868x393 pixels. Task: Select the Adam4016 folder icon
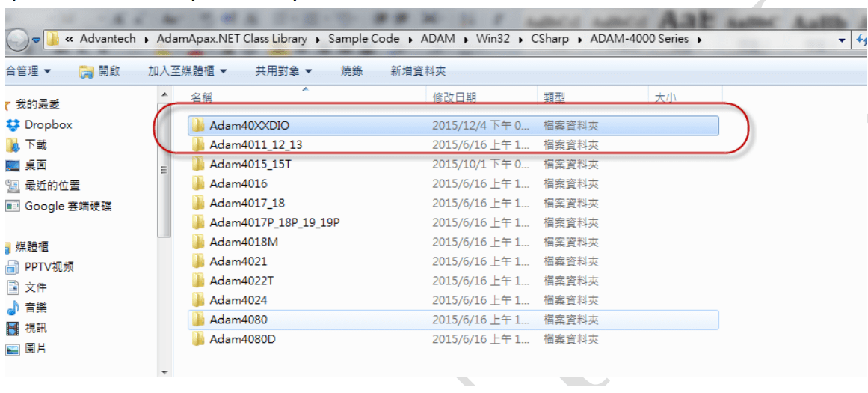[x=198, y=184]
